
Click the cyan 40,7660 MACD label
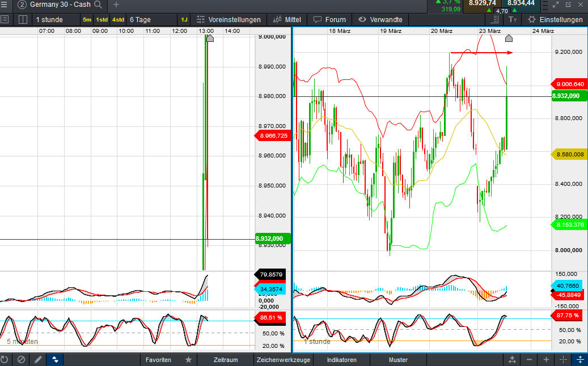566,286
